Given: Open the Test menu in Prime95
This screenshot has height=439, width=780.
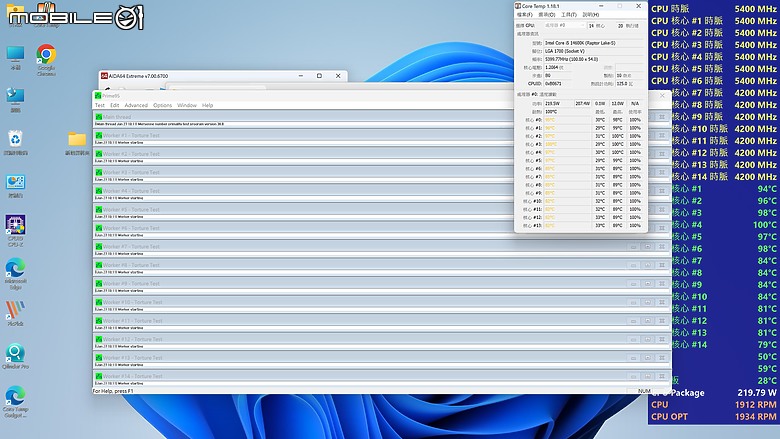Looking at the screenshot, I should click(99, 105).
